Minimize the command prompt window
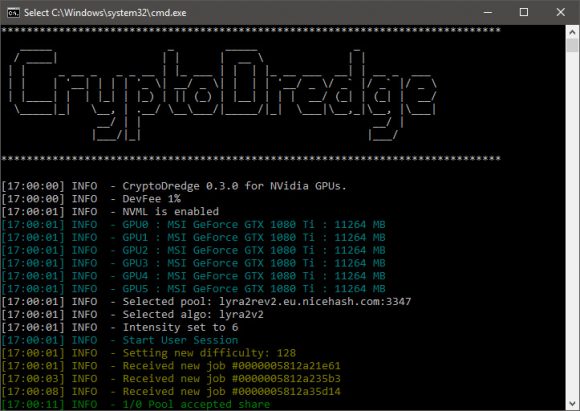The width and height of the screenshot is (580, 411). 488,12
